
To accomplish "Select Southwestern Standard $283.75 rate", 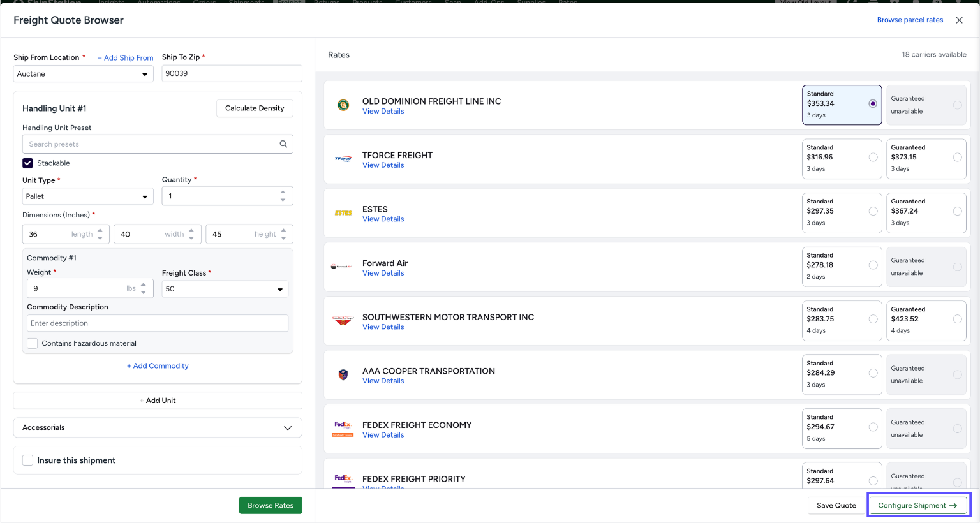I will 842,321.
